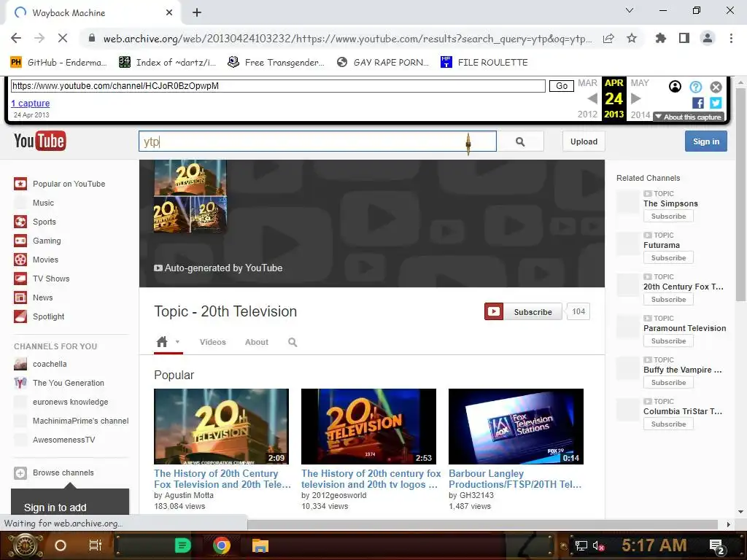Click the browser back arrow
747x560 pixels.
pos(16,38)
